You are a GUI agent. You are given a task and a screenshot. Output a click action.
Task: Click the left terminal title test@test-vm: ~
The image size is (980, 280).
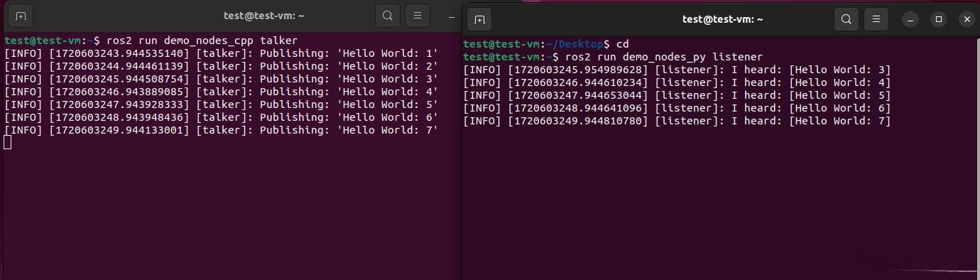[x=263, y=15]
